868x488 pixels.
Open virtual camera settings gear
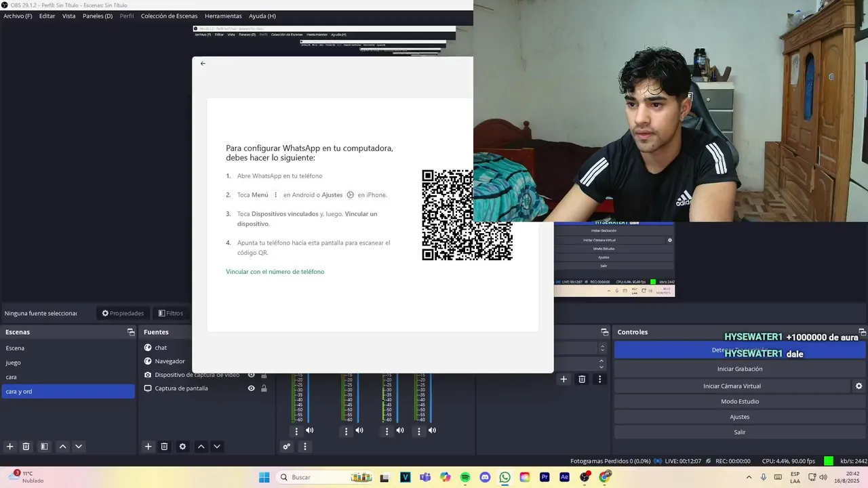pos(859,386)
